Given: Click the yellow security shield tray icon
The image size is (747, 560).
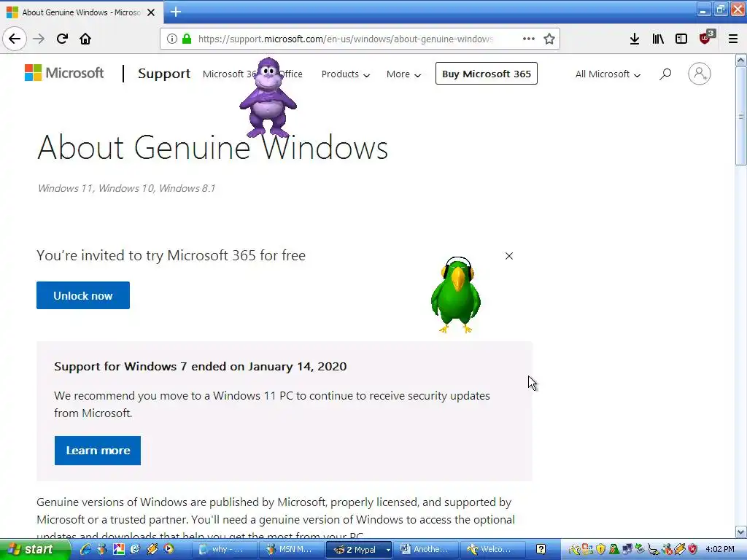Looking at the screenshot, I should click(601, 550).
